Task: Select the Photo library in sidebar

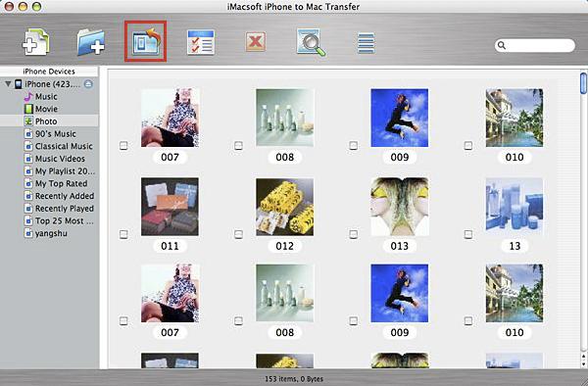Action: pyautogui.click(x=49, y=121)
